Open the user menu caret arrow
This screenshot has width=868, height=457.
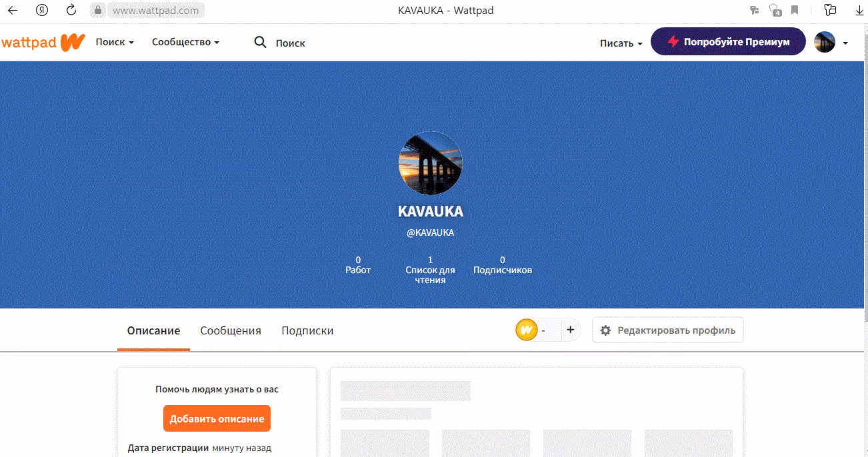(x=845, y=43)
